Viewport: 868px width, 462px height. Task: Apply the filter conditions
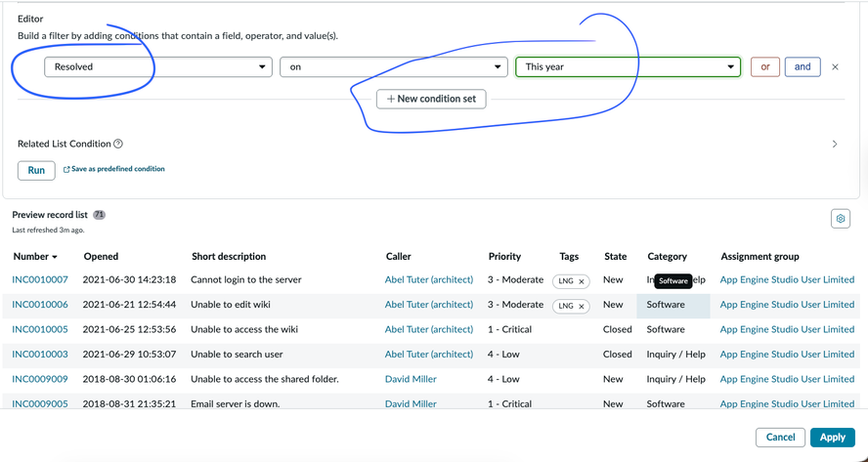tap(832, 437)
